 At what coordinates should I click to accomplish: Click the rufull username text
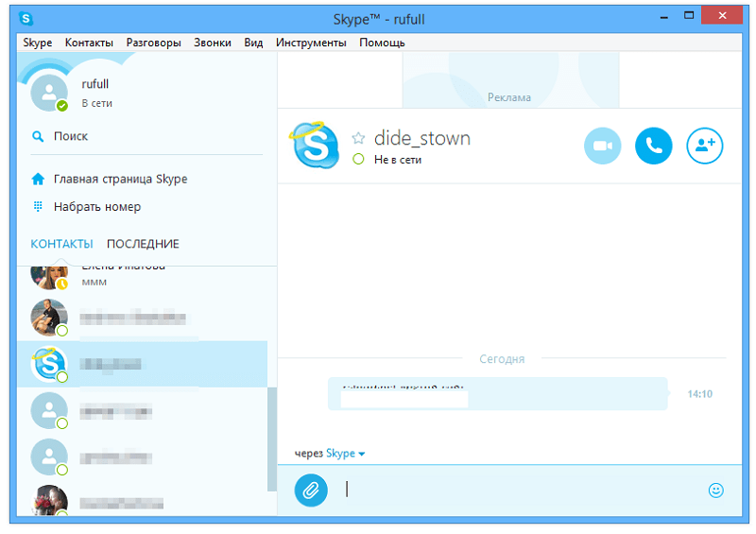[x=95, y=84]
